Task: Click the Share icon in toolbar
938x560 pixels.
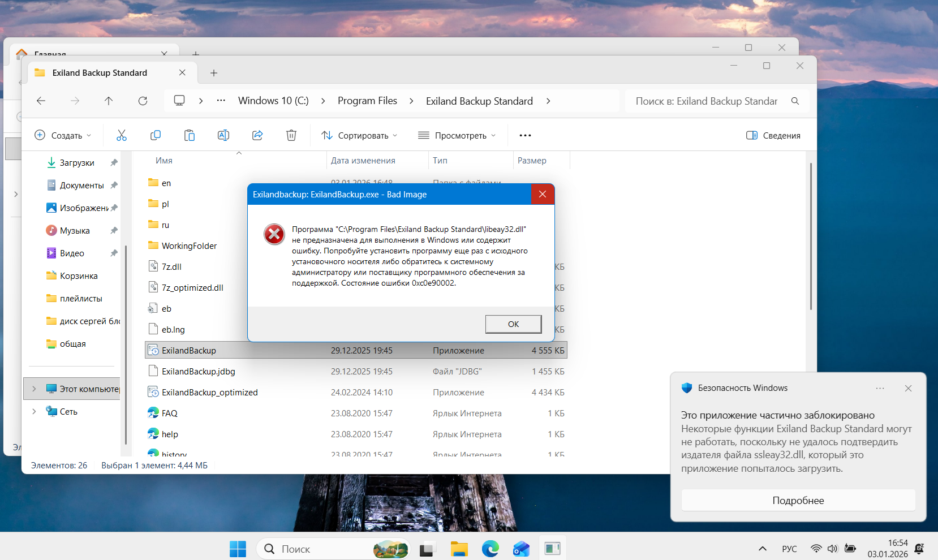Action: pos(257,135)
